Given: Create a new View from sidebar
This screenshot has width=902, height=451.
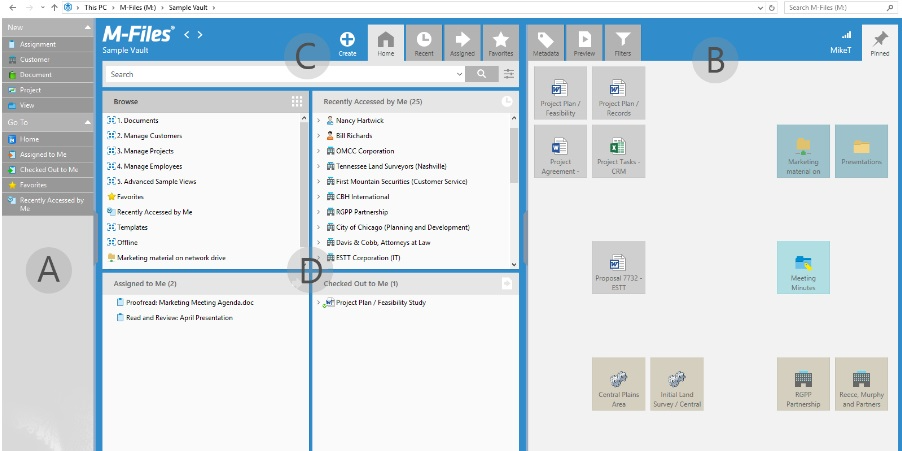Looking at the screenshot, I should pyautogui.click(x=47, y=105).
